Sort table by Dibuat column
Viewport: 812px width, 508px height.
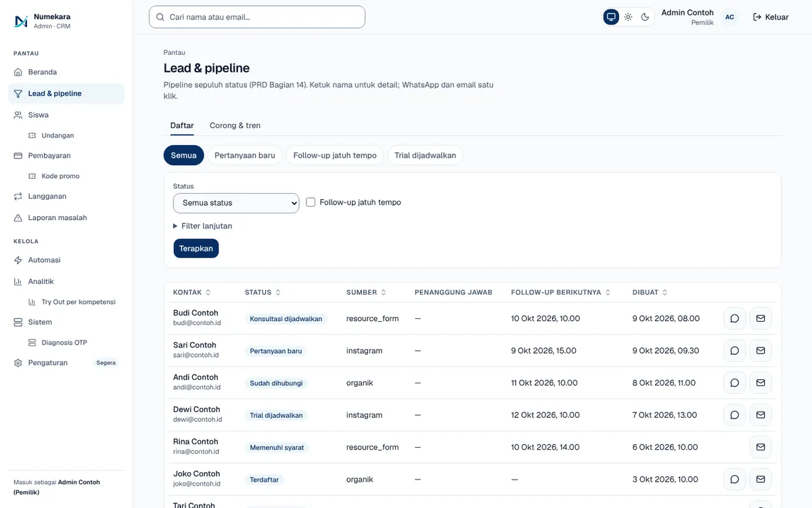[x=650, y=293]
